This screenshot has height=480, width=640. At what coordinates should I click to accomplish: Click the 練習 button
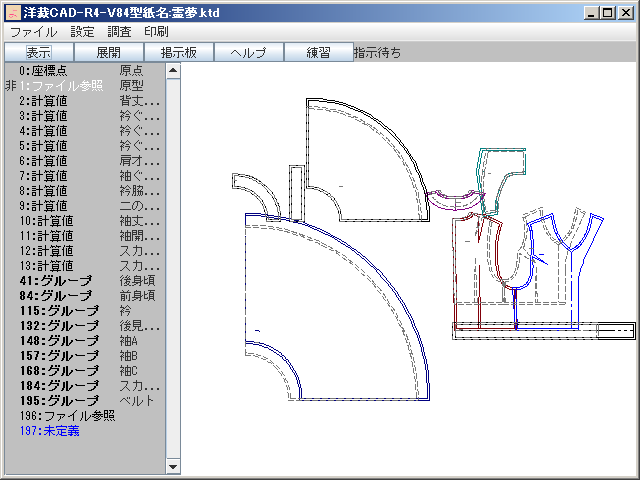(318, 53)
